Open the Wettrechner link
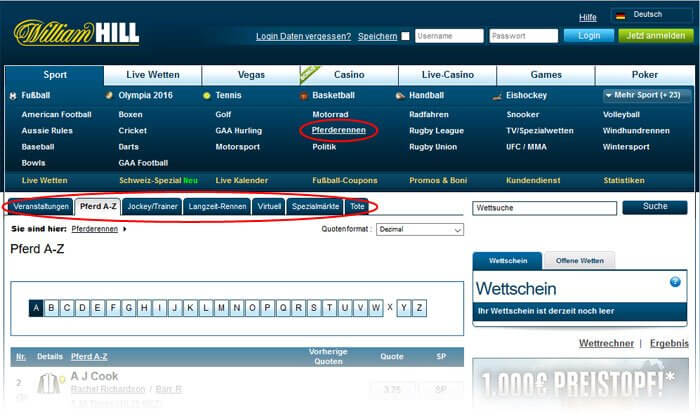This screenshot has width=700, height=416. (x=606, y=343)
